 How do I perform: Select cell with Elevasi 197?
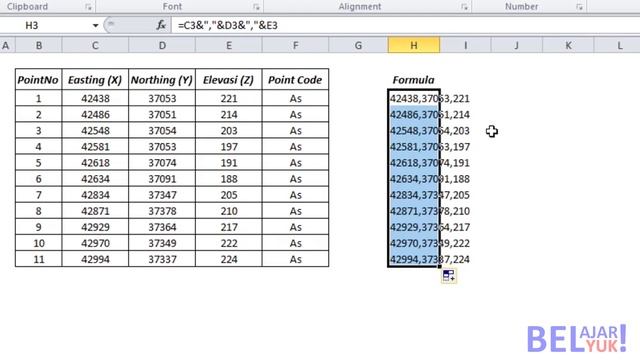[x=229, y=147]
